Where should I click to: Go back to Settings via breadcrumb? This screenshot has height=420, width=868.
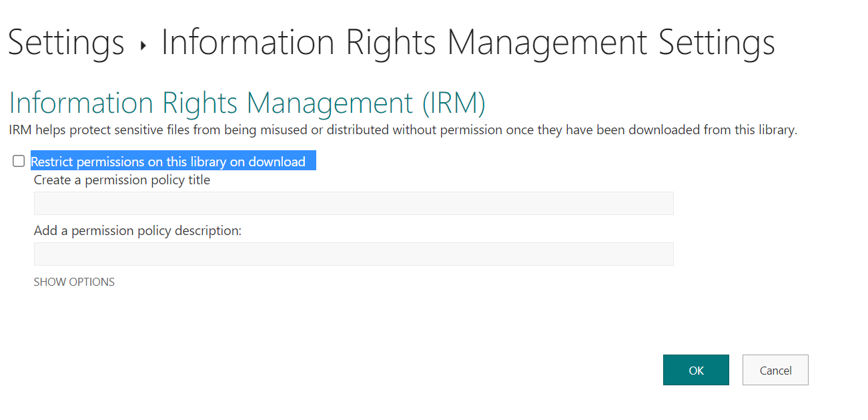[x=66, y=42]
